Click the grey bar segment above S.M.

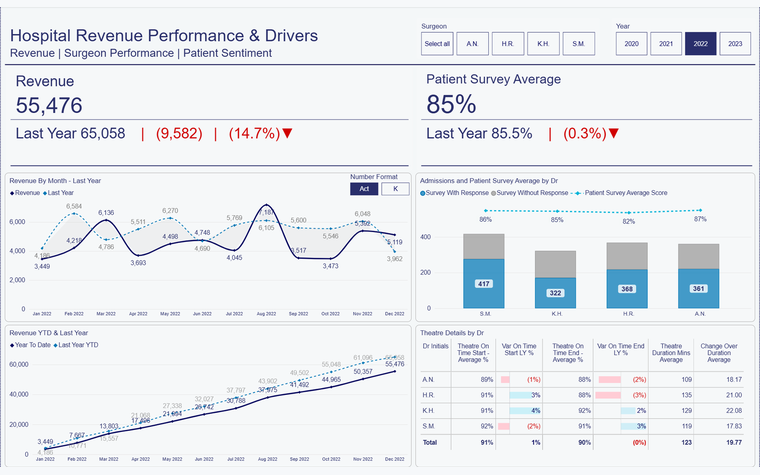[x=484, y=246]
